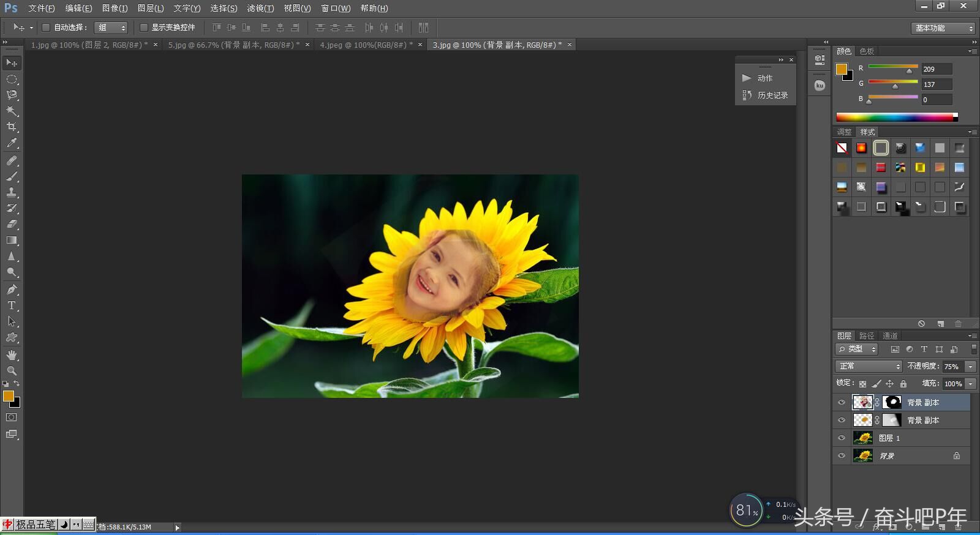The height and width of the screenshot is (535, 980).
Task: Select the Eyedropper tool
Action: tap(12, 143)
